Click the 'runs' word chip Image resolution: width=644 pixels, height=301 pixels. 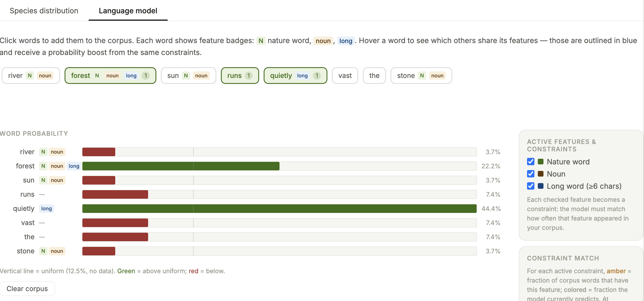(240, 76)
